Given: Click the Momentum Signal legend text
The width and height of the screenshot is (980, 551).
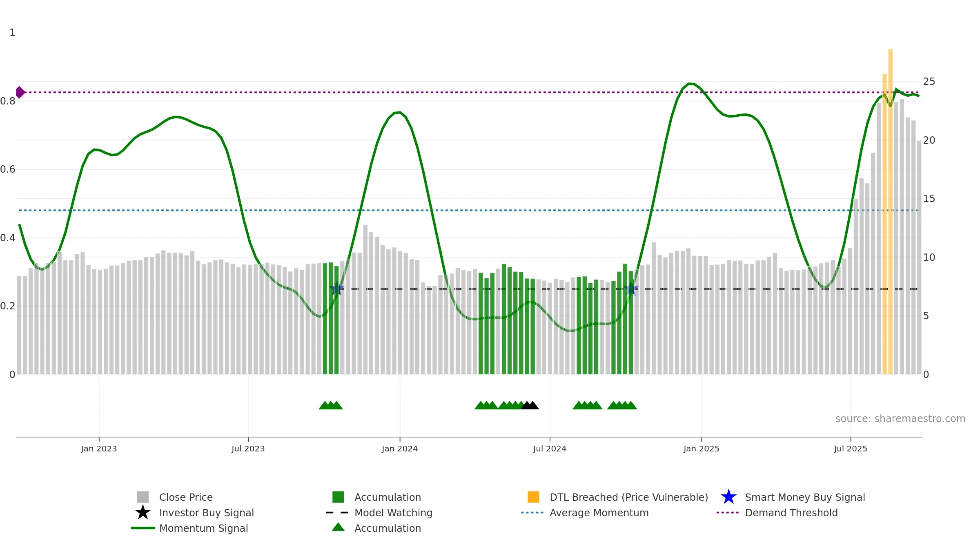Looking at the screenshot, I should (x=203, y=528).
